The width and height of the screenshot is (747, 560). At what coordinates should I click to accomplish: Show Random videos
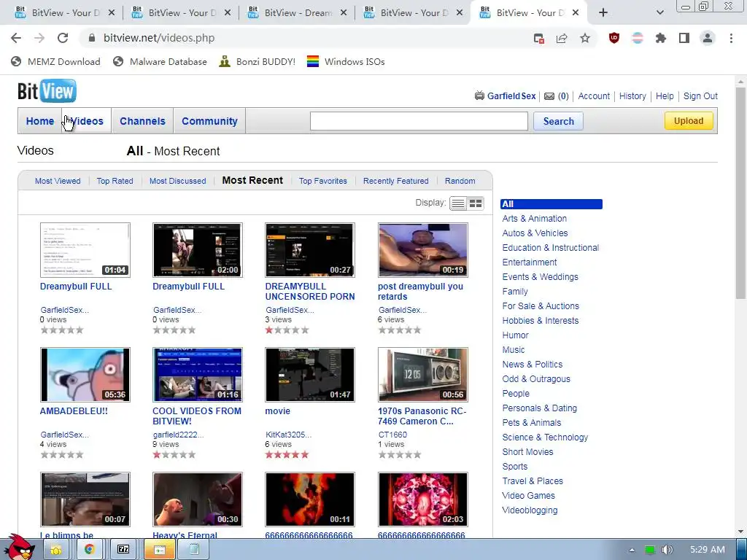[460, 181]
